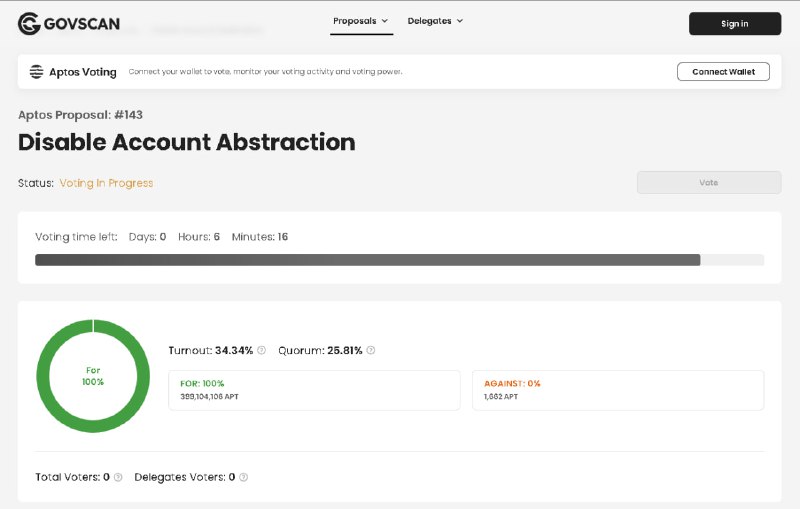The image size is (800, 509).
Task: Click the green For 100% donut chart
Action: click(93, 376)
